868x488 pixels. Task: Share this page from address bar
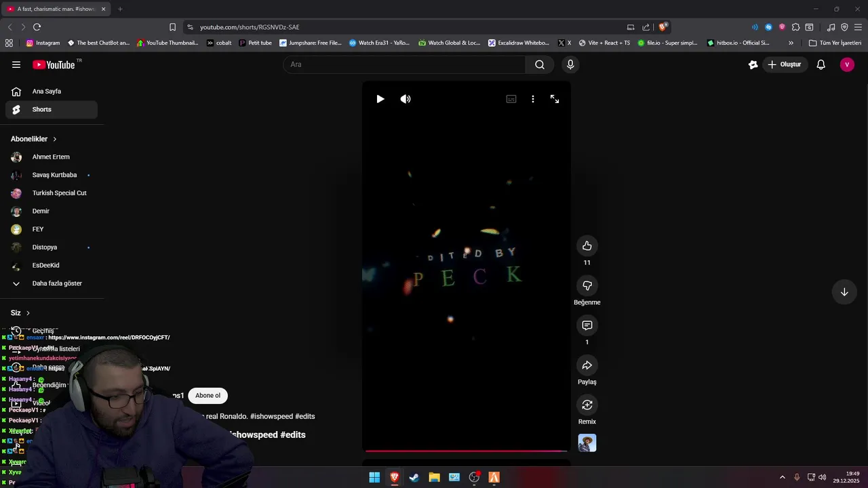tap(646, 27)
